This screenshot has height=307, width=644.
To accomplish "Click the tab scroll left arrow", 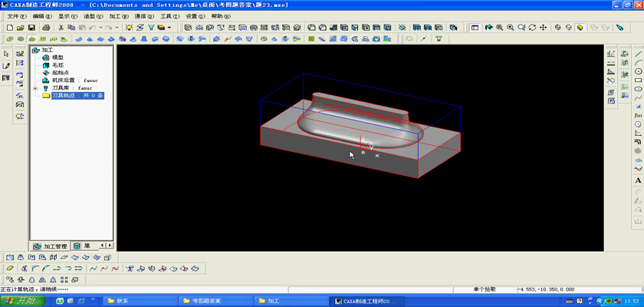I will (103, 246).
